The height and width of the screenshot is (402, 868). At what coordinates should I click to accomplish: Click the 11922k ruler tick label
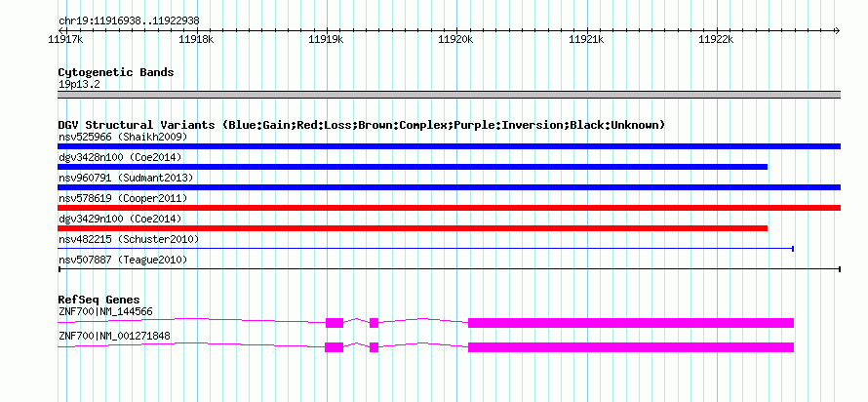716,39
